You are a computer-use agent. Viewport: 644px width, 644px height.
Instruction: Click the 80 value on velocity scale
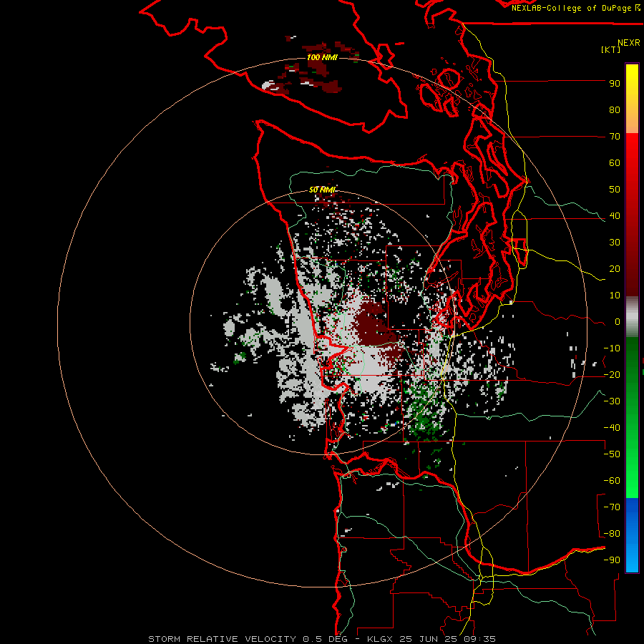[615, 110]
